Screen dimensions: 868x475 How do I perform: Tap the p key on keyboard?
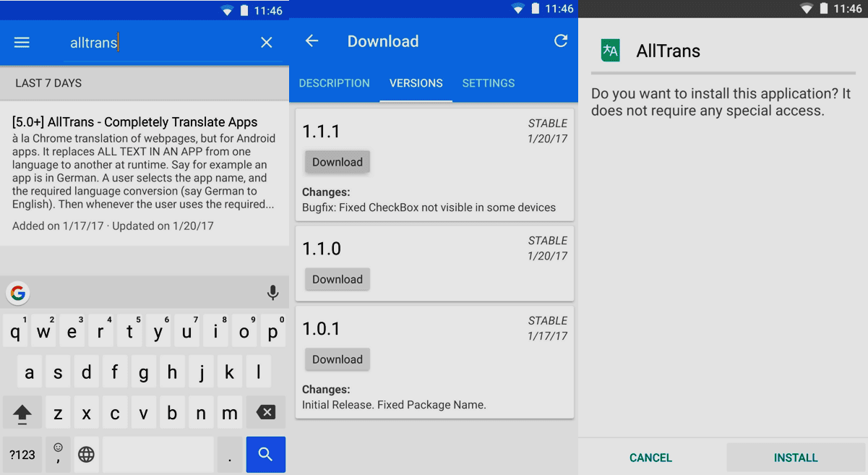click(273, 332)
